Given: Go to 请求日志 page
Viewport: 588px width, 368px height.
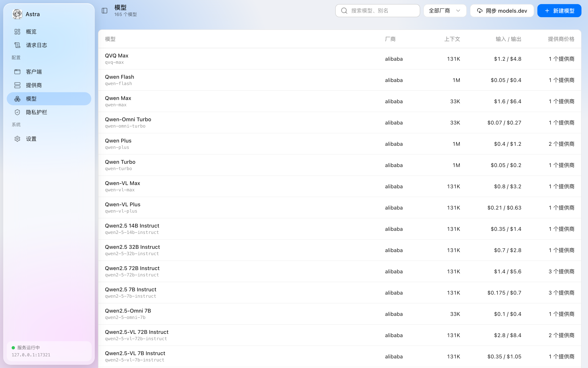Looking at the screenshot, I should [49, 45].
